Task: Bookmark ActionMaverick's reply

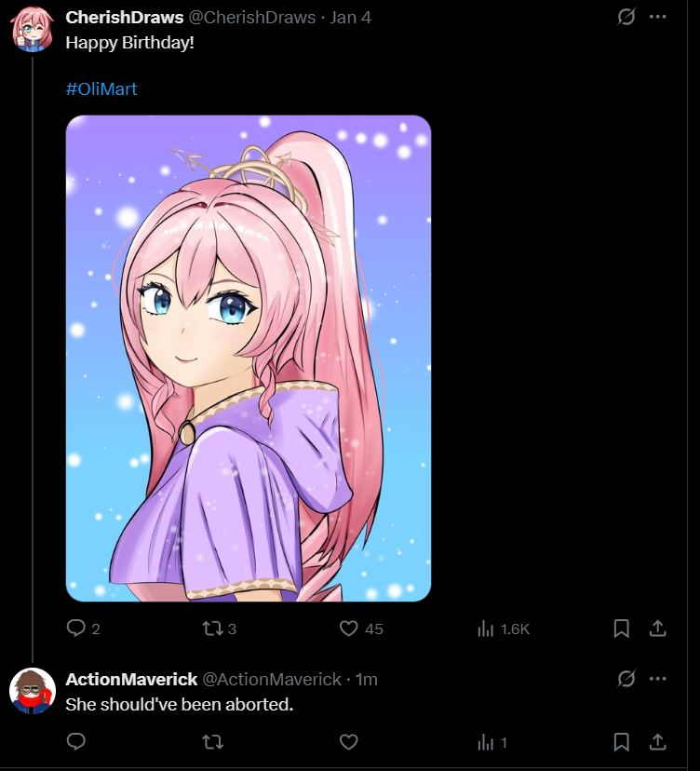Action: click(622, 742)
